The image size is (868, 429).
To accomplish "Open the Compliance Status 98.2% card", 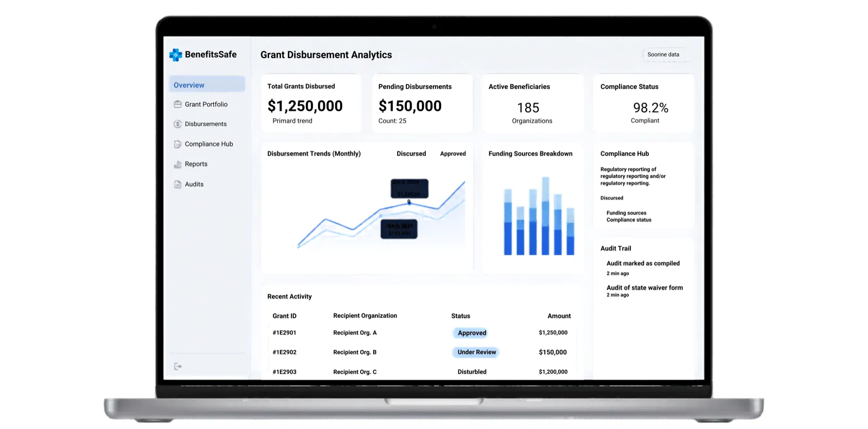I will tap(643, 103).
